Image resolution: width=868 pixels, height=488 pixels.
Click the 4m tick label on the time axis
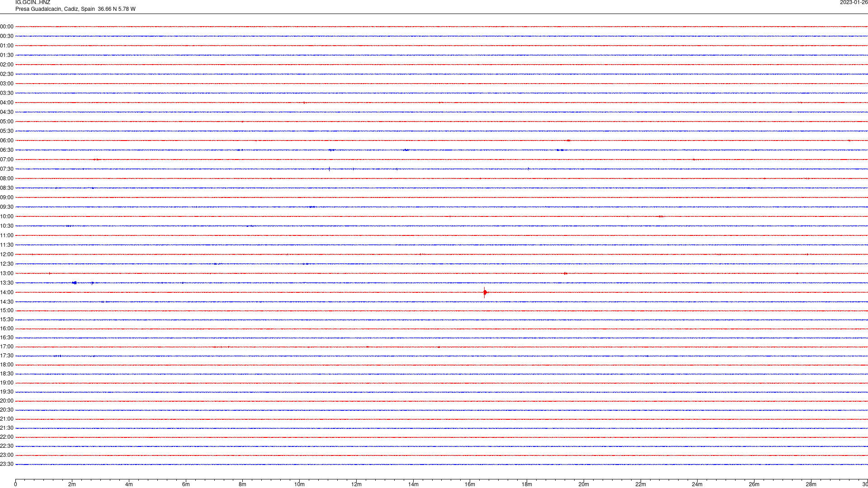(x=129, y=484)
